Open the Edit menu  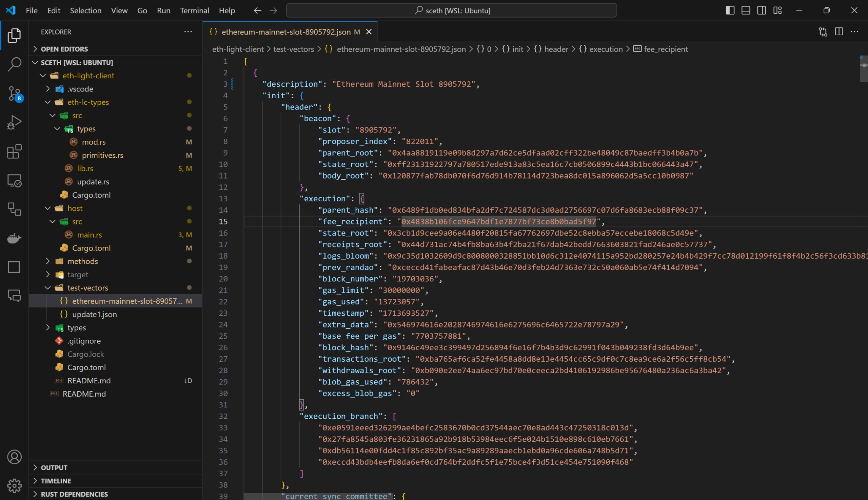(x=54, y=11)
